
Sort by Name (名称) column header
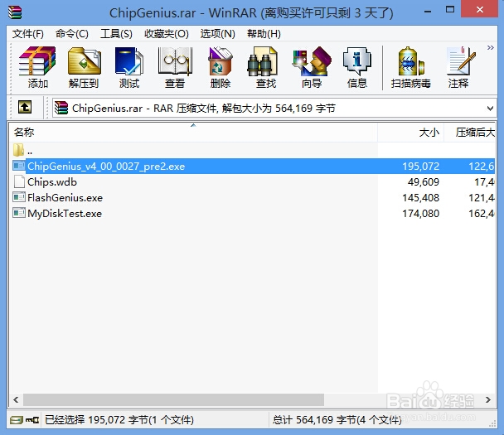coord(193,132)
